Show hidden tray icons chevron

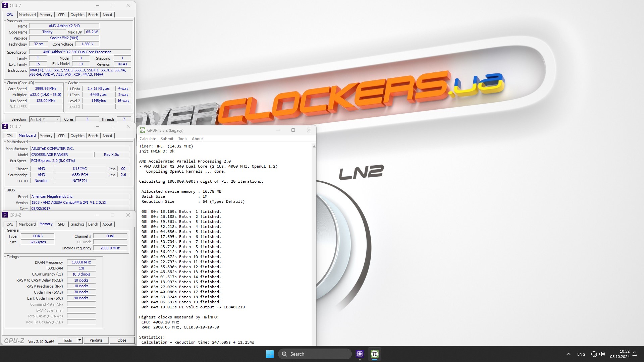[569, 354]
